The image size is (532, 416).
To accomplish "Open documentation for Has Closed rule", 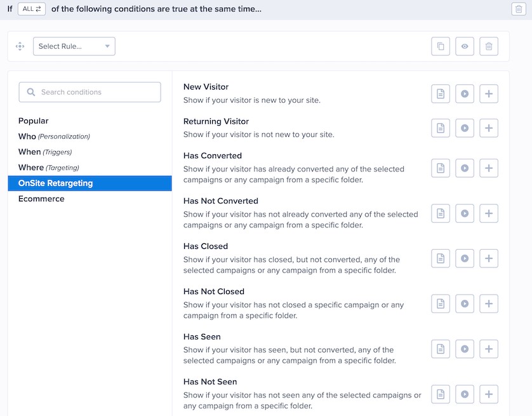I will pos(441,258).
